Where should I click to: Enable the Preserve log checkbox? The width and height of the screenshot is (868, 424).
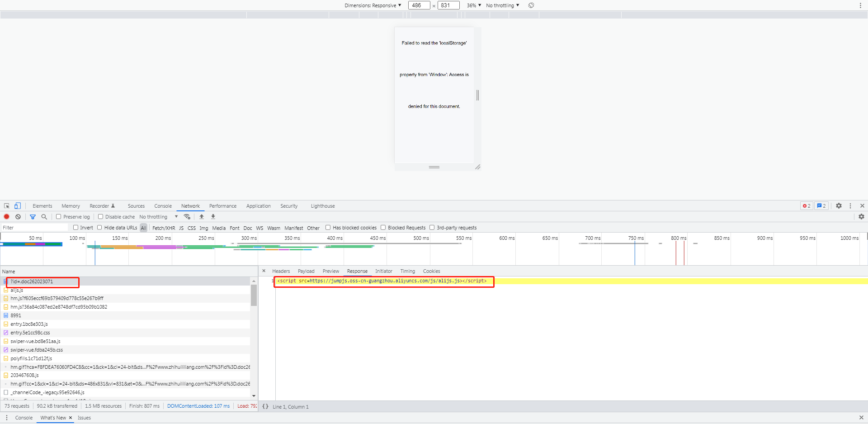58,217
